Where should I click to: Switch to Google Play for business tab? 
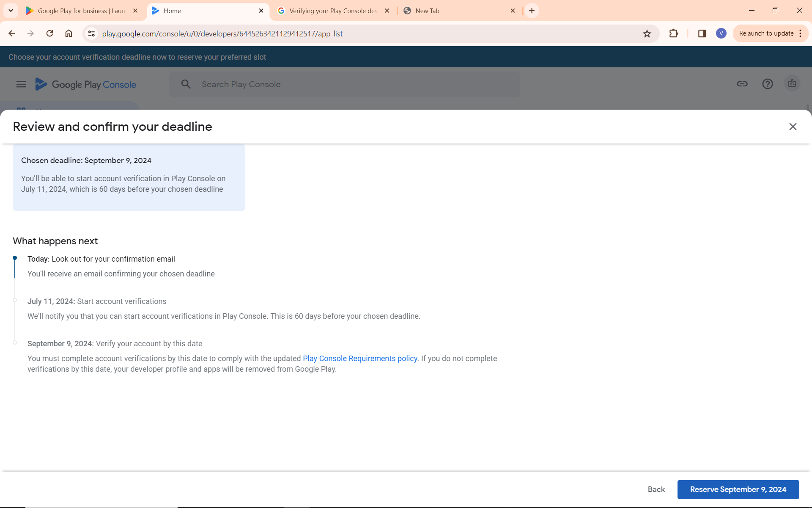80,11
